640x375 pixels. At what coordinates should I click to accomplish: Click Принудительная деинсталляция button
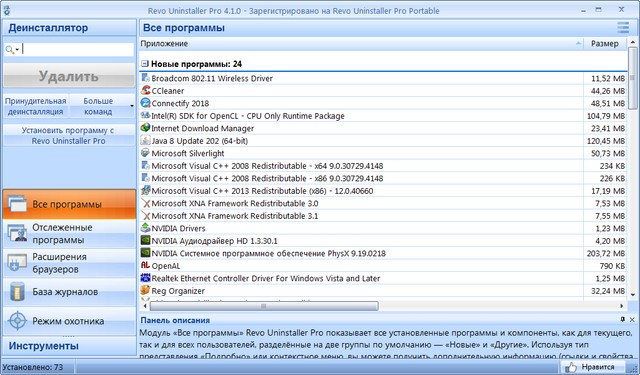pyautogui.click(x=36, y=106)
